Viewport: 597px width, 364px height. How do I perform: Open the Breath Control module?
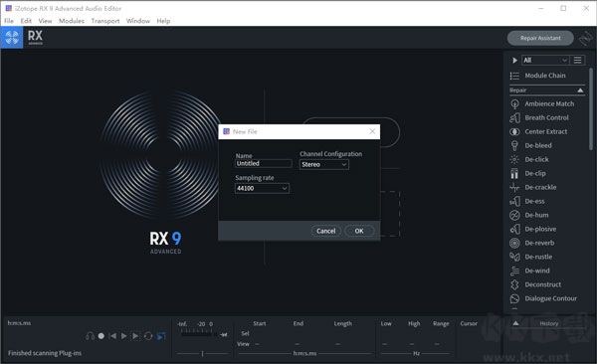[539, 117]
